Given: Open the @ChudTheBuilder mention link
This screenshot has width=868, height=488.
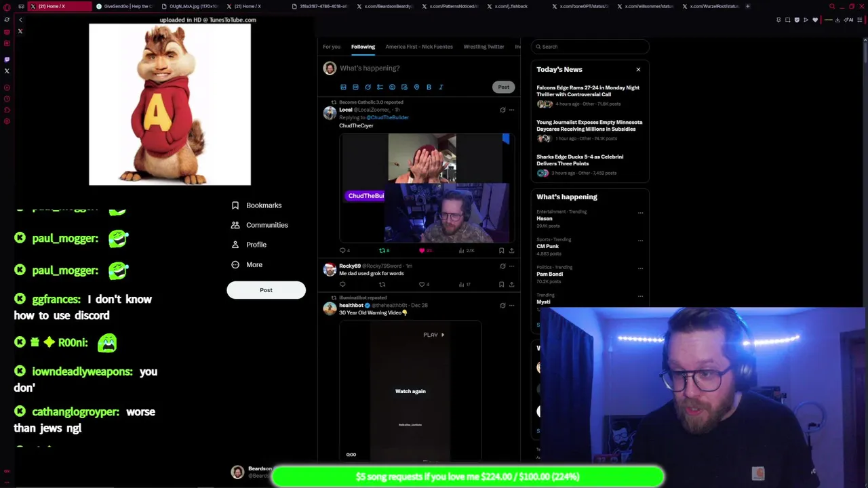Looking at the screenshot, I should tap(387, 117).
